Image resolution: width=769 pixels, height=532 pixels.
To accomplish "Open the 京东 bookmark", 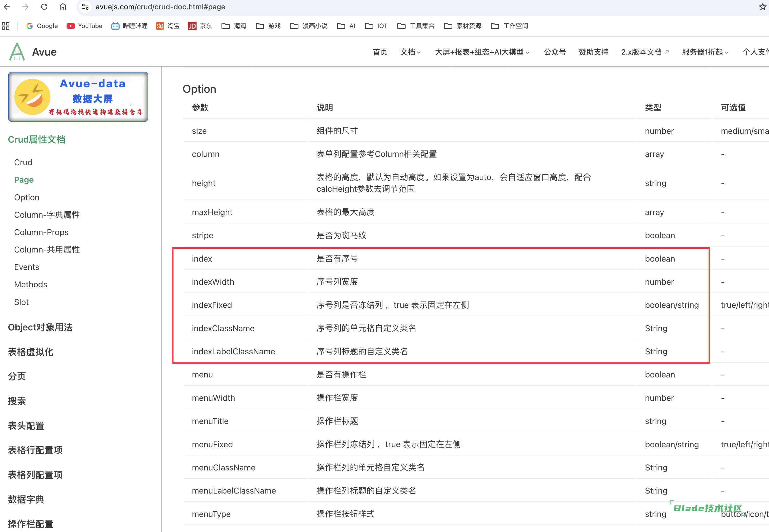I will 200,26.
